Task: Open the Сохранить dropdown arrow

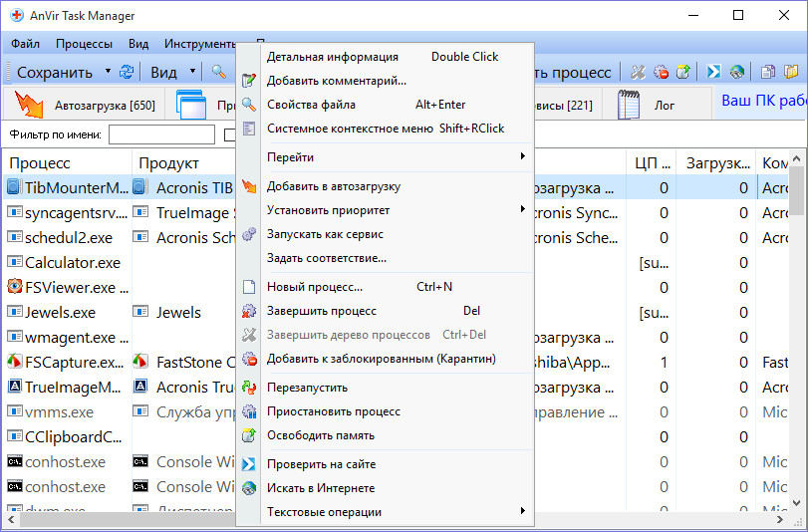Action: coord(108,71)
